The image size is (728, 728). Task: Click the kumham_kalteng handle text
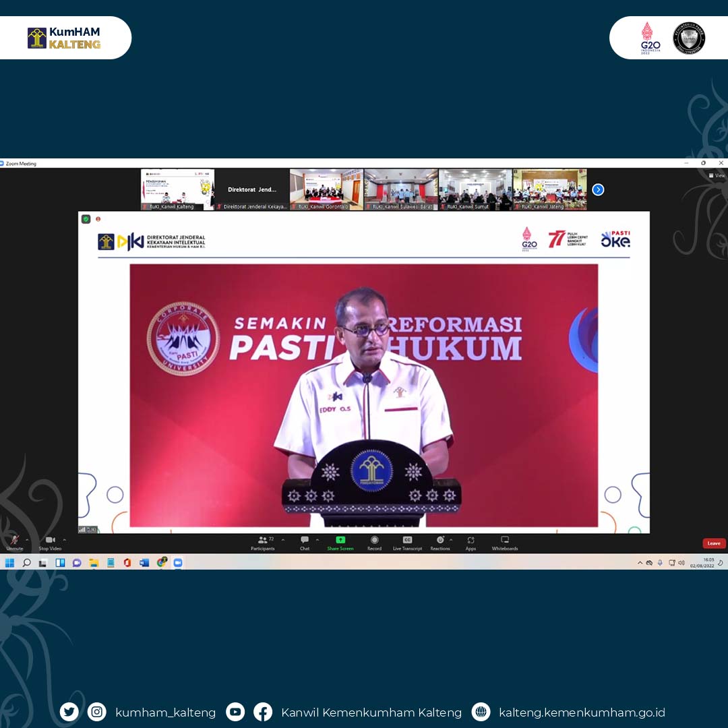point(165,712)
